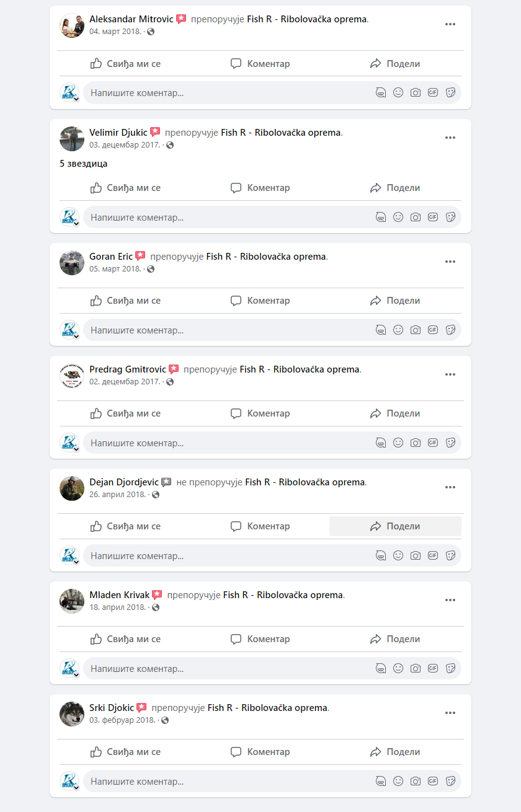Open three-dots menu on Aleksandar Mitrovic's post
The height and width of the screenshot is (812, 521).
point(450,24)
